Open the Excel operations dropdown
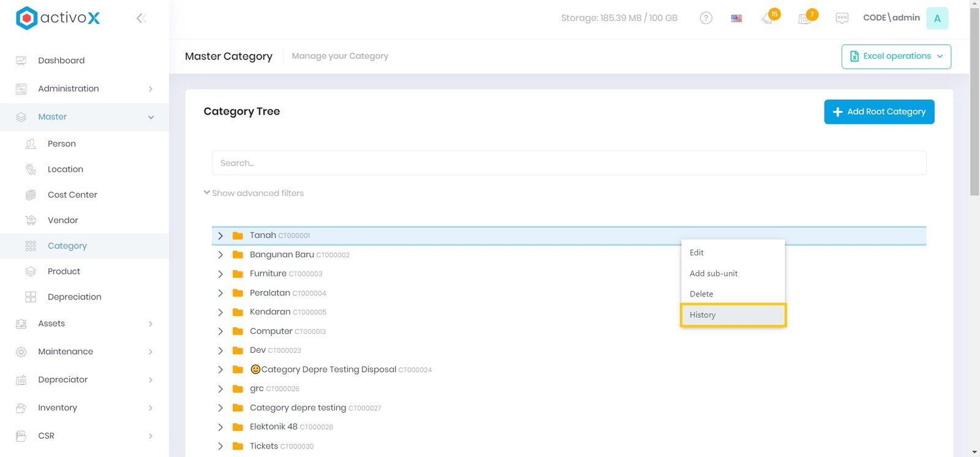The image size is (980, 457). click(895, 56)
